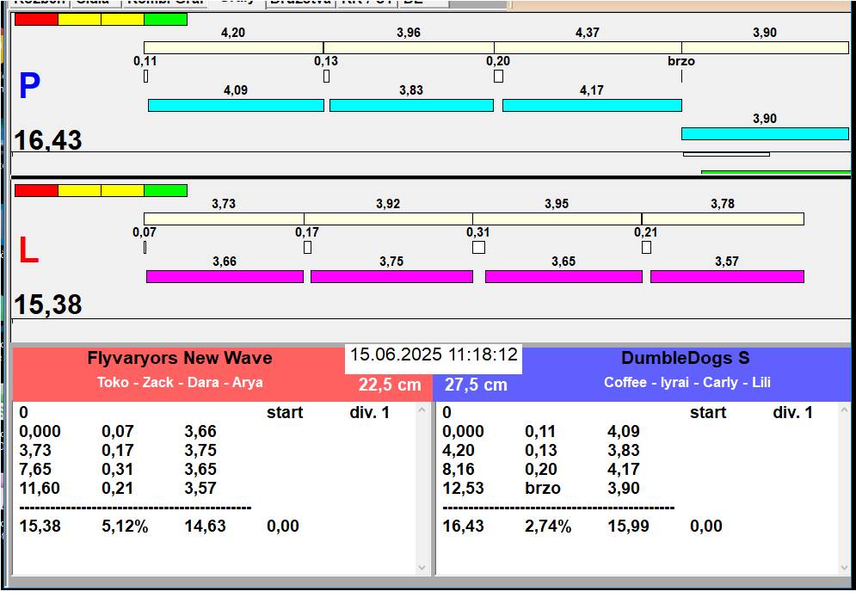The width and height of the screenshot is (856, 616).
Task: Click the marker box under L lane 0,21
Action: coord(646,248)
